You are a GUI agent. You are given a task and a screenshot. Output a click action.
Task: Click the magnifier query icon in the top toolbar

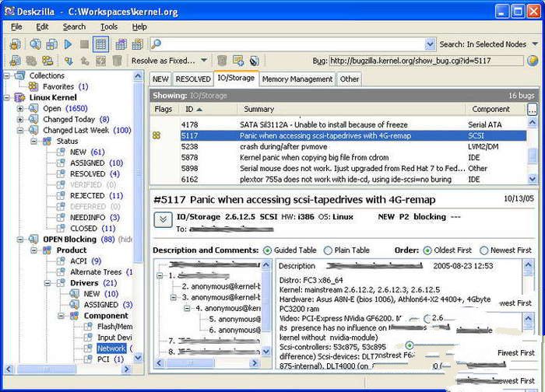pos(35,44)
